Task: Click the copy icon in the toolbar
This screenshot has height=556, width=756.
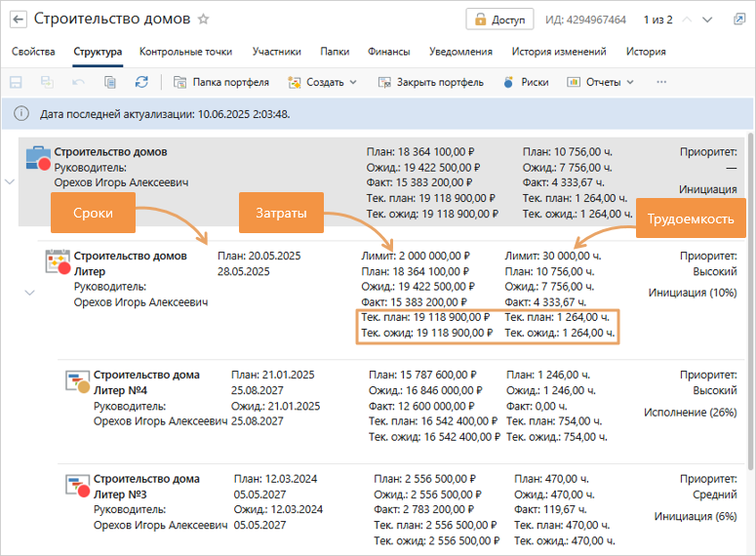Action: coord(110,83)
